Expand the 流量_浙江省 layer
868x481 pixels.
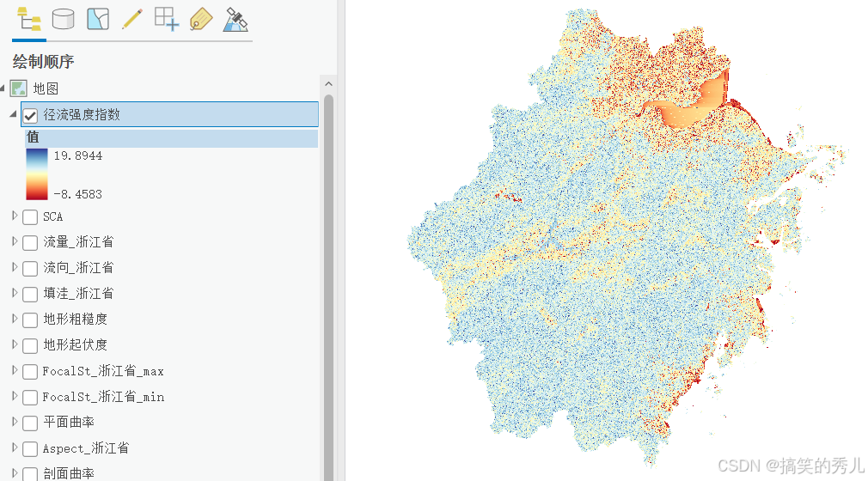[x=15, y=240]
